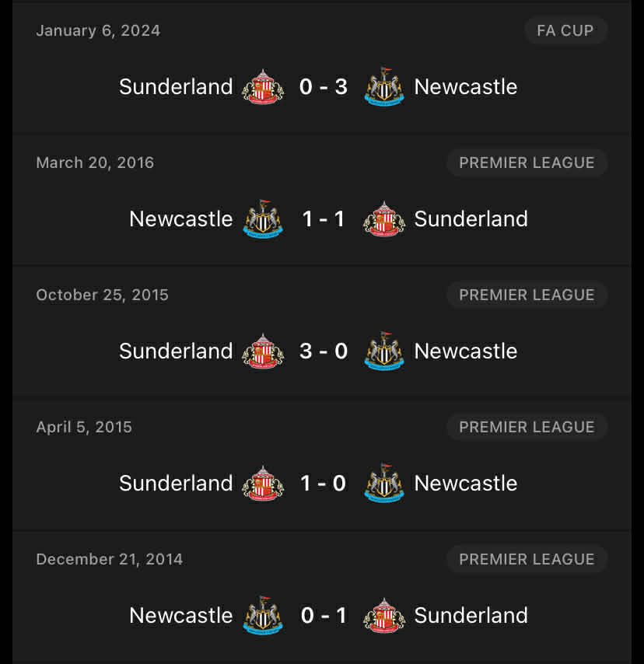Click Newcastle crest in October 25, 2015 match
Image resolution: width=644 pixels, height=664 pixels.
click(384, 351)
